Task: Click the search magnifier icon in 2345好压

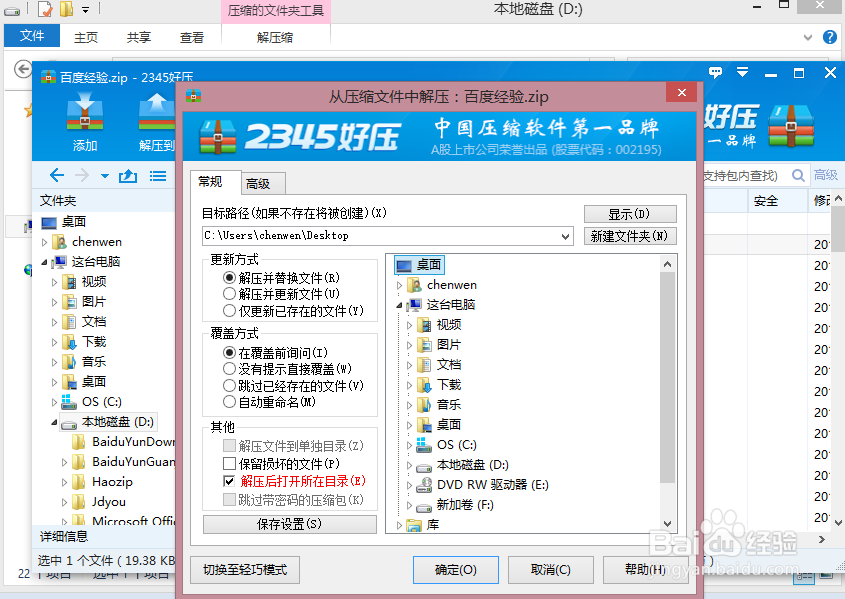Action: [798, 175]
